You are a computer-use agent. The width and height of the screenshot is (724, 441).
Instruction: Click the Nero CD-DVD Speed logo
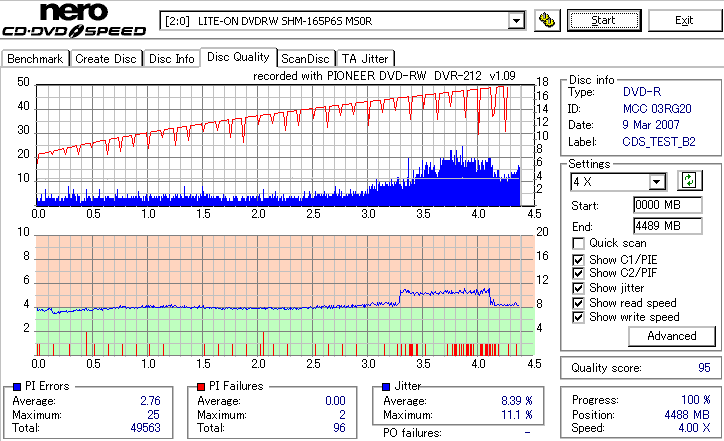point(74,20)
